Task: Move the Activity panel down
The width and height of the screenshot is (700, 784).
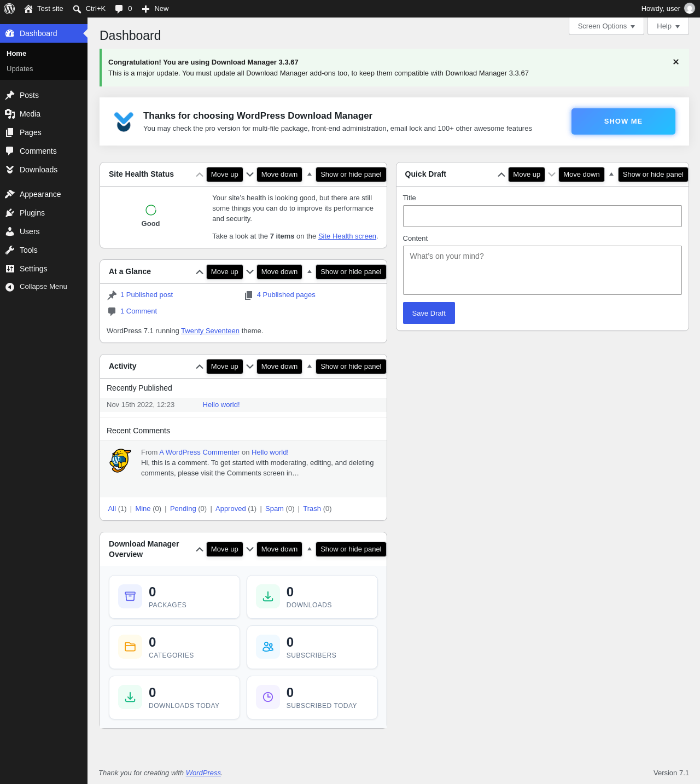Action: coord(250,367)
